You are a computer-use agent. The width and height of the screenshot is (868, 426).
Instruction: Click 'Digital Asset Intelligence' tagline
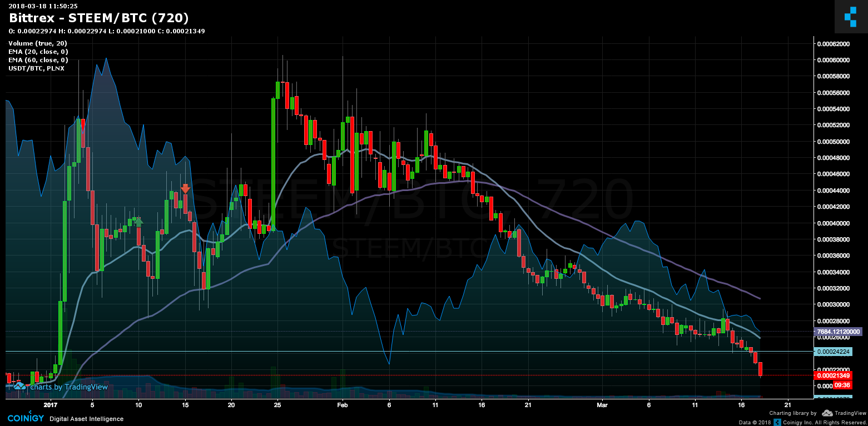86,419
